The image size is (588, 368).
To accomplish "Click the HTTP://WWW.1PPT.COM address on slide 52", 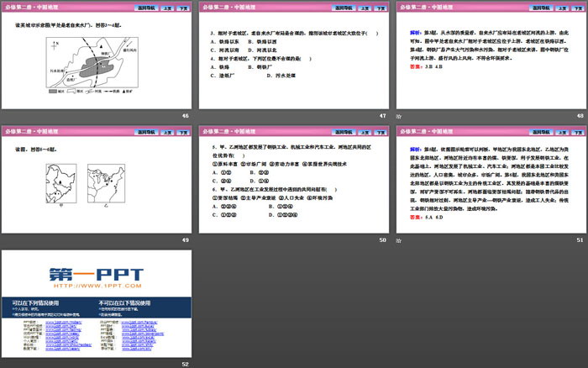I will (97, 286).
